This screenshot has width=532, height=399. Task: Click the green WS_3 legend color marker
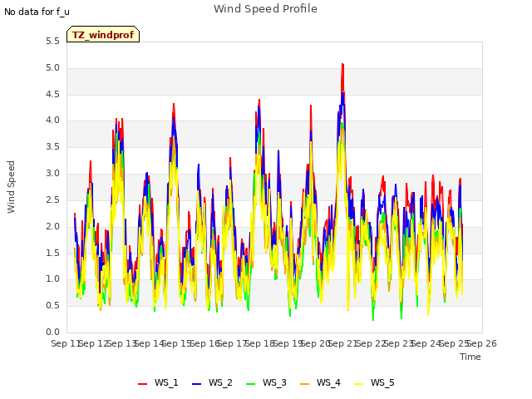[x=250, y=383]
